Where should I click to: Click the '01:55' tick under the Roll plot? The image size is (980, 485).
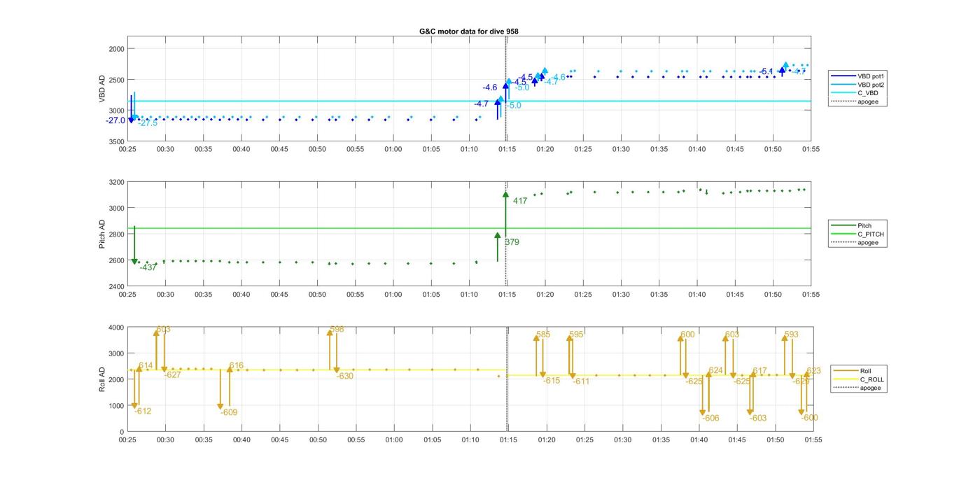point(813,440)
